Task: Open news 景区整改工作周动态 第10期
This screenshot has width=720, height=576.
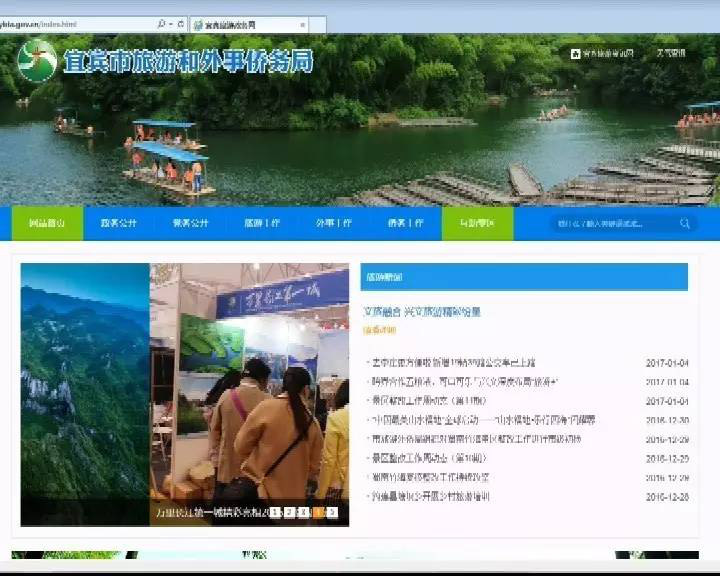Action: [429, 458]
